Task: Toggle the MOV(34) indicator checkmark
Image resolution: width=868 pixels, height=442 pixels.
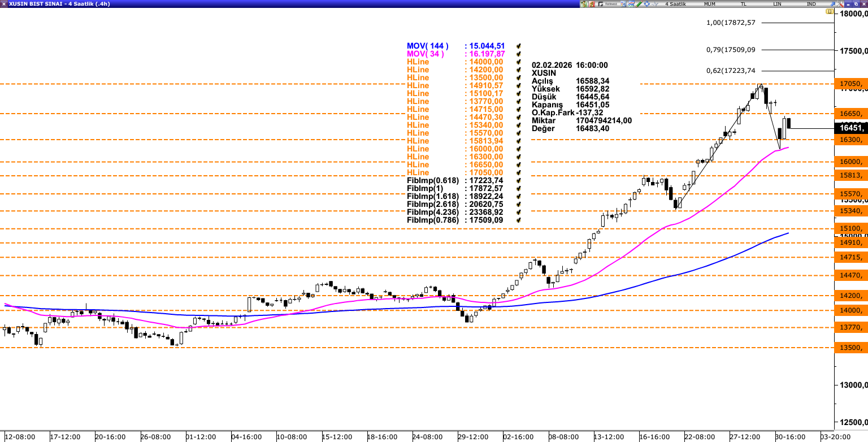Action: [x=518, y=54]
